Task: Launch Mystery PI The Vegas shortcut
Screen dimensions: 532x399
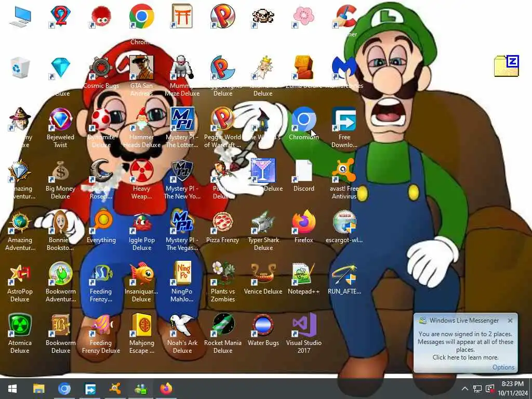Action: [182, 222]
